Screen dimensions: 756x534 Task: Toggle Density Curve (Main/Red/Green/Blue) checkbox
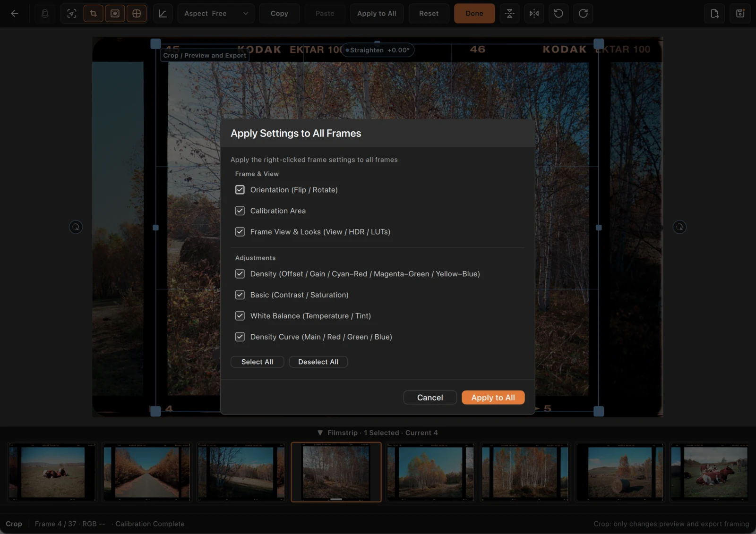[x=240, y=337]
